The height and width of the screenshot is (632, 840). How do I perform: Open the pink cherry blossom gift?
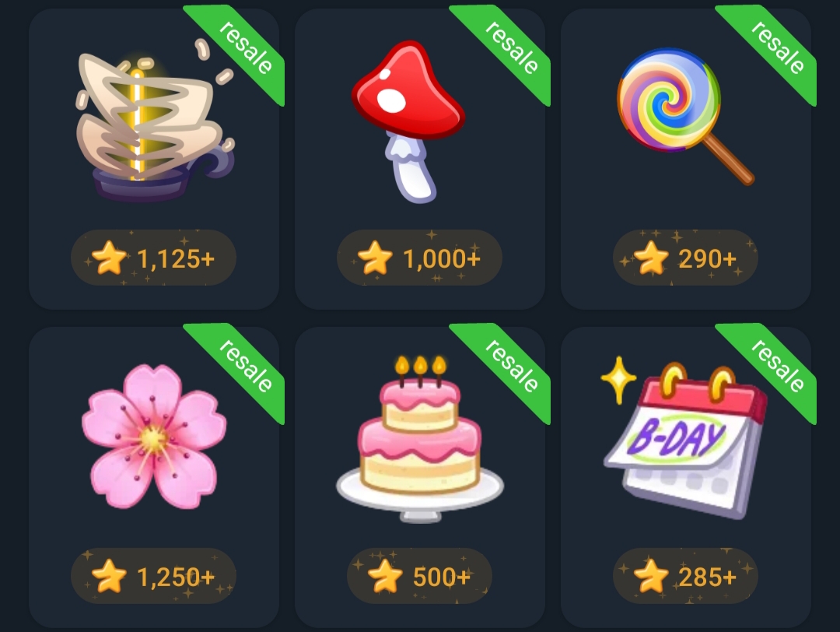pyautogui.click(x=154, y=437)
